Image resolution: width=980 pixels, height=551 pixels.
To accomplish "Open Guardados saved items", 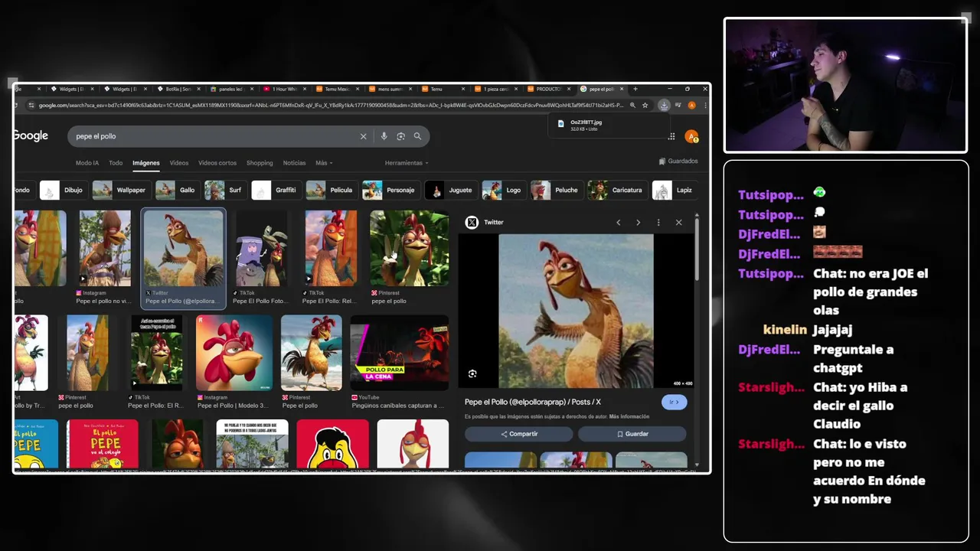I will pos(678,161).
